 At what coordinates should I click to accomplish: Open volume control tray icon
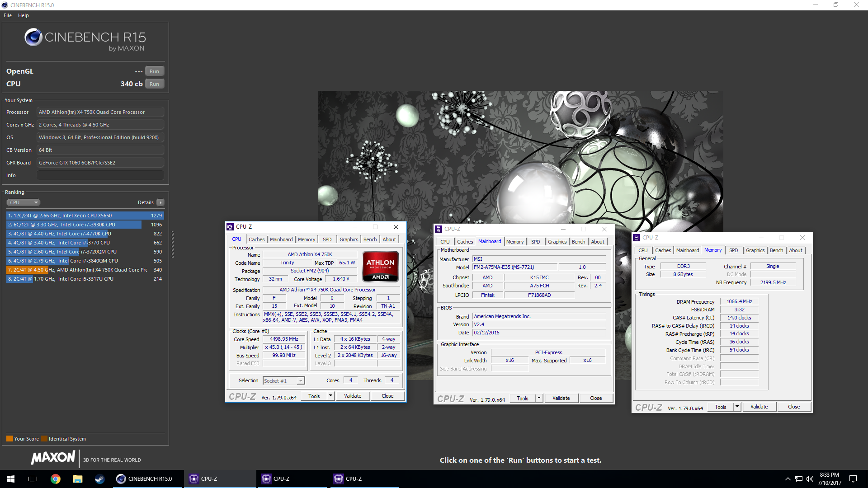click(810, 479)
